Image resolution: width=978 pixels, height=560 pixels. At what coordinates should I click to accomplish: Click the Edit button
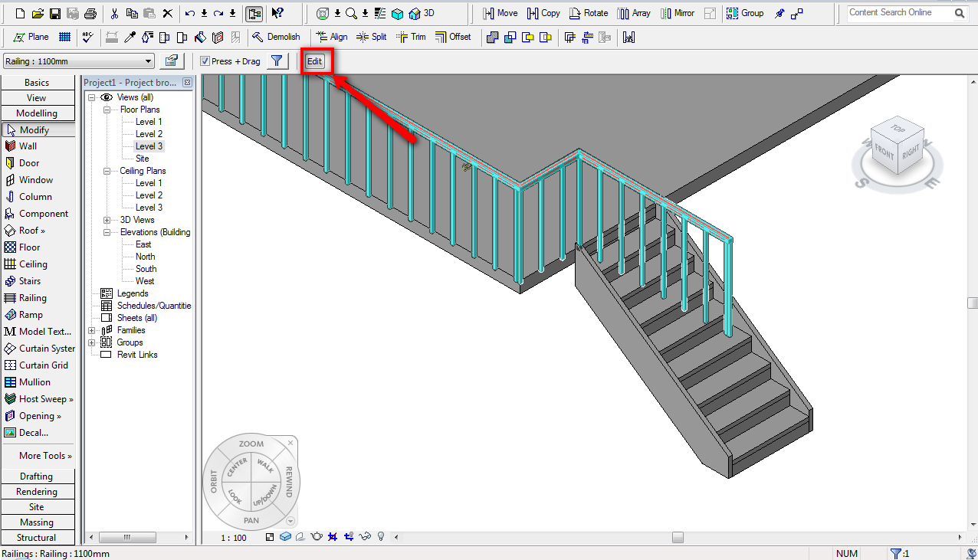314,61
